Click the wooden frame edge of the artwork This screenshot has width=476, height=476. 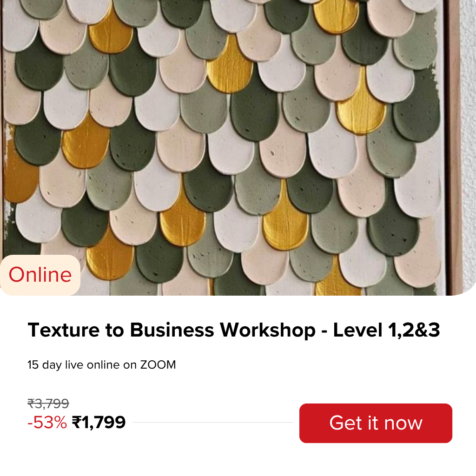tap(453, 139)
